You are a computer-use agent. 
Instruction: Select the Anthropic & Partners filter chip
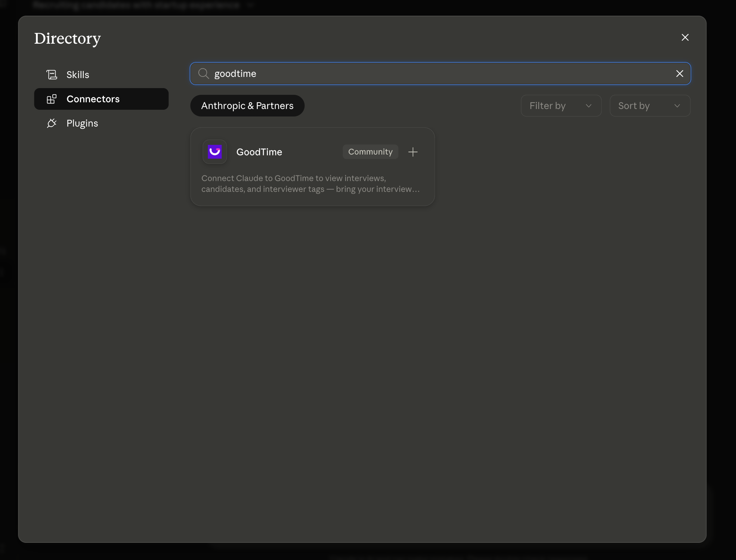[247, 106]
